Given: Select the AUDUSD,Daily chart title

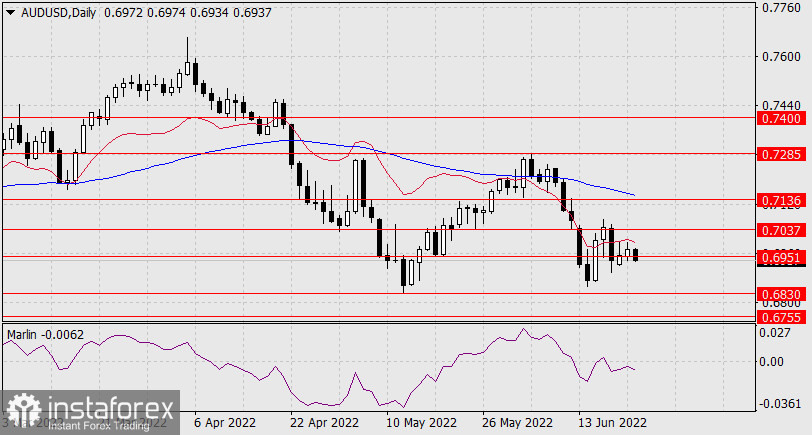Looking at the screenshot, I should point(59,13).
